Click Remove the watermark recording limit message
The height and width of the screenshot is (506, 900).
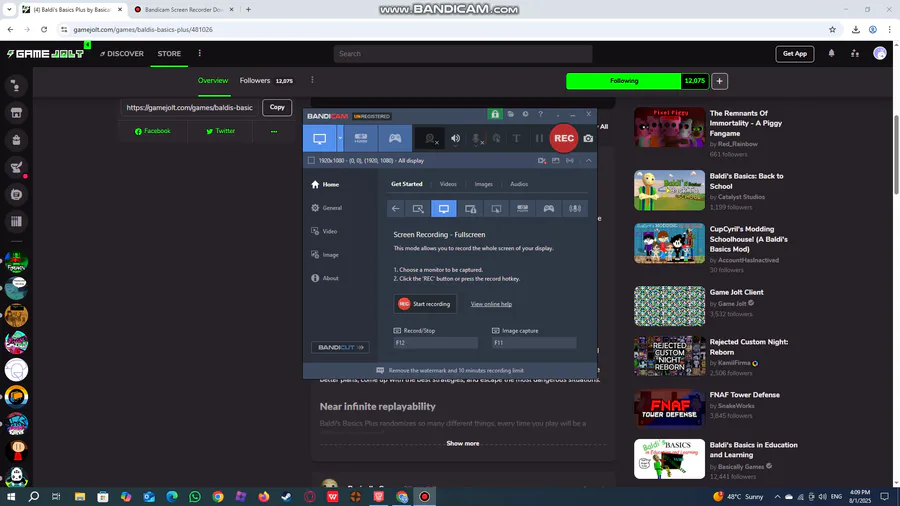(x=450, y=371)
